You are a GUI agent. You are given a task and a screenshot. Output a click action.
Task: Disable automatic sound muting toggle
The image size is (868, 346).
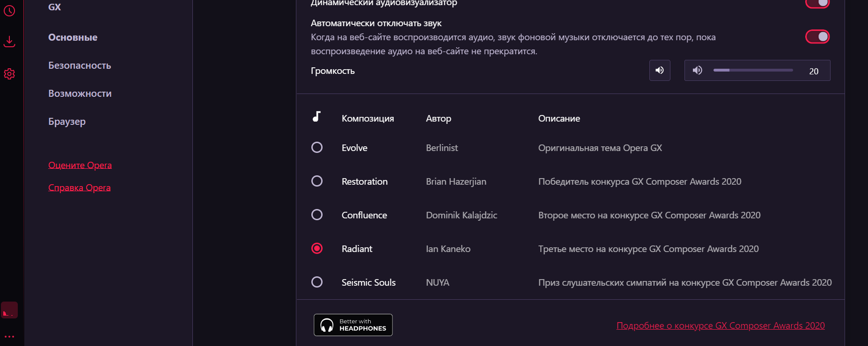(817, 36)
